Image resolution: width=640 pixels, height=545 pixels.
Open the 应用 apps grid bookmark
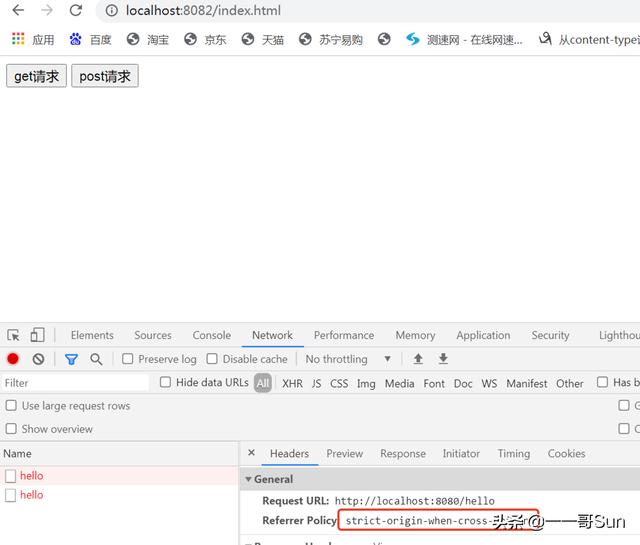[33, 40]
